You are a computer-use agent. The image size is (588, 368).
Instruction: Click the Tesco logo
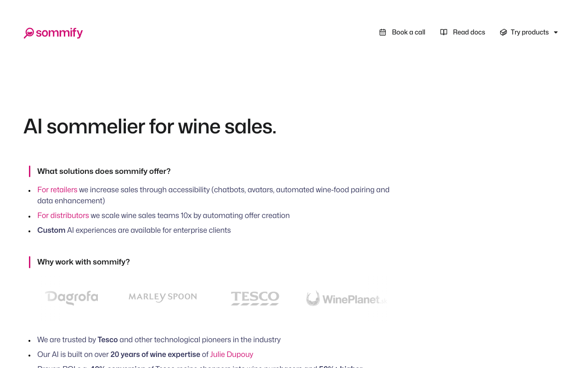point(255,298)
